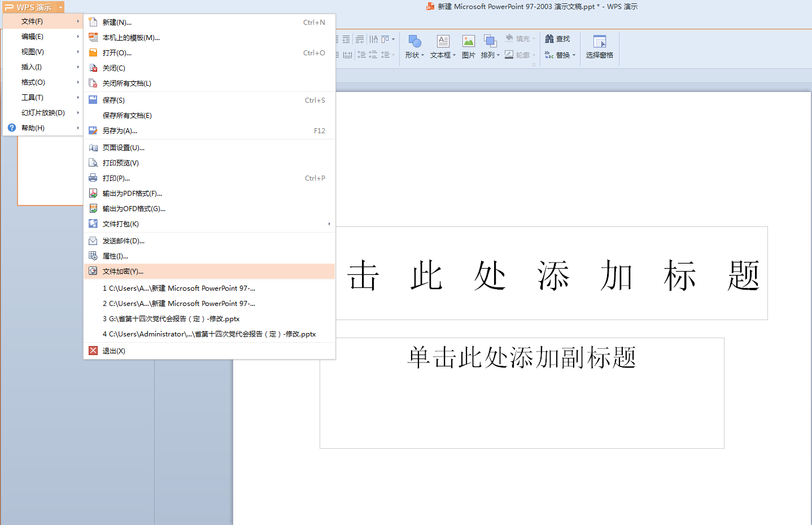Click the New document icon
Screen dimensions: 812x525
click(x=93, y=22)
